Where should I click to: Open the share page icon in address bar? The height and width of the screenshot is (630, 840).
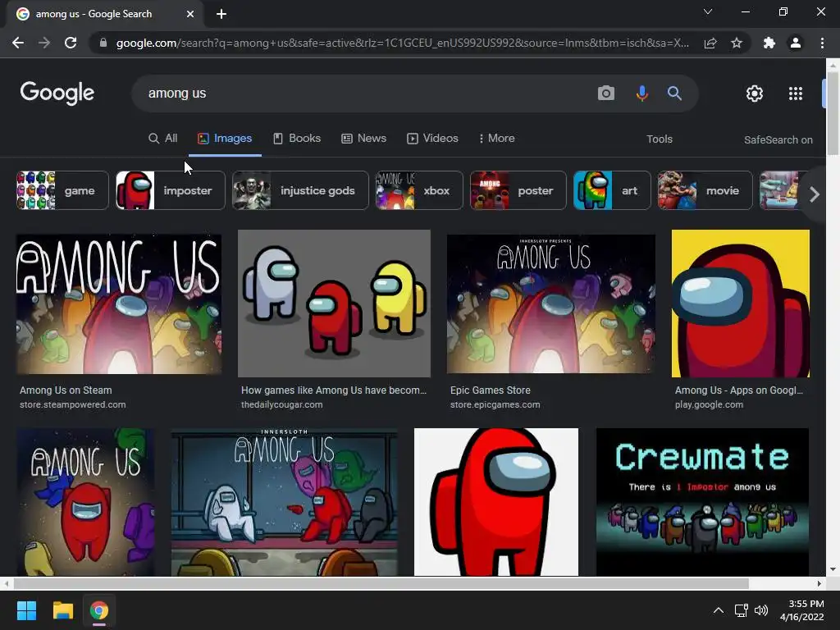pos(710,43)
